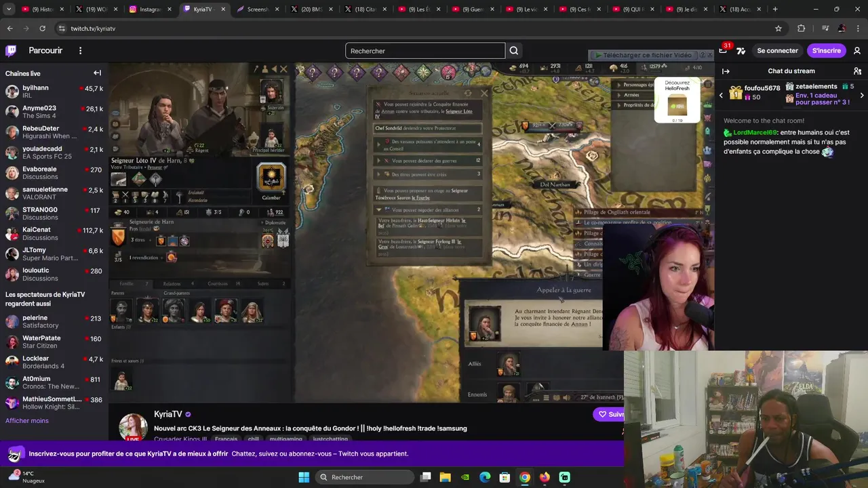The width and height of the screenshot is (868, 488).
Task: Open Locklear Borderlands 4 channel
Action: (54, 362)
